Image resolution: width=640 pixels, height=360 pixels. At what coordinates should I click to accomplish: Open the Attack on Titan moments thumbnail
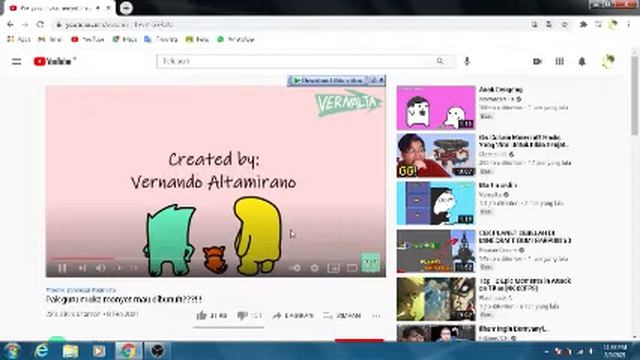pyautogui.click(x=436, y=299)
